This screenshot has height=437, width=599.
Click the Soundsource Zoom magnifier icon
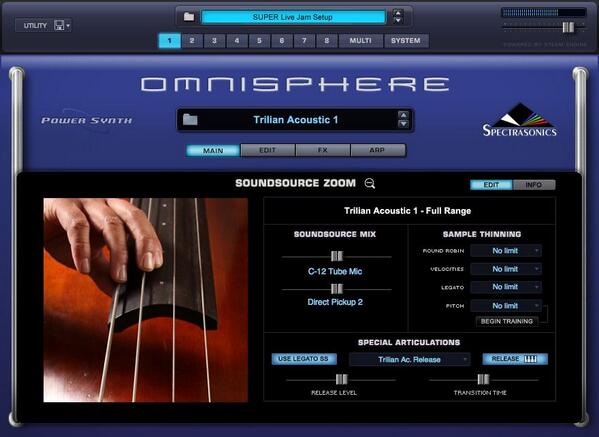coord(369,183)
